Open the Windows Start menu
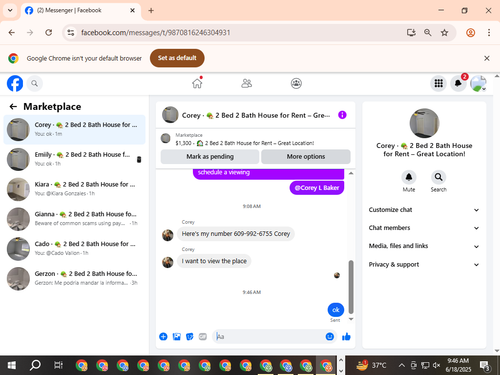Viewport: 500px width, 375px height. 12,366
